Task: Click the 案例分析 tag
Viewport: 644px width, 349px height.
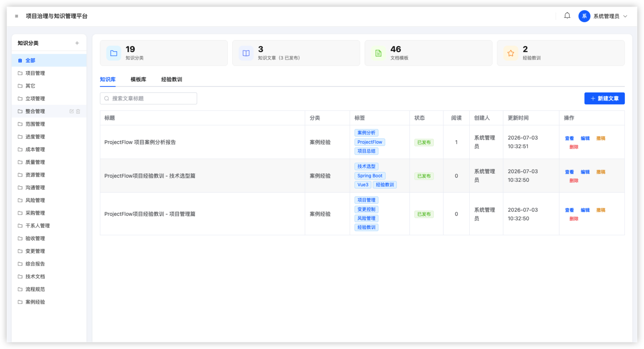Action: (x=367, y=133)
